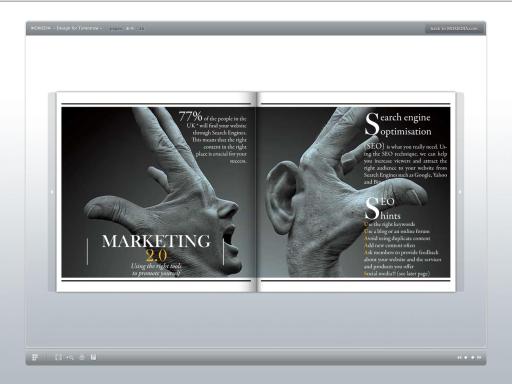Click the left Marketing 2.0 page

156,192
